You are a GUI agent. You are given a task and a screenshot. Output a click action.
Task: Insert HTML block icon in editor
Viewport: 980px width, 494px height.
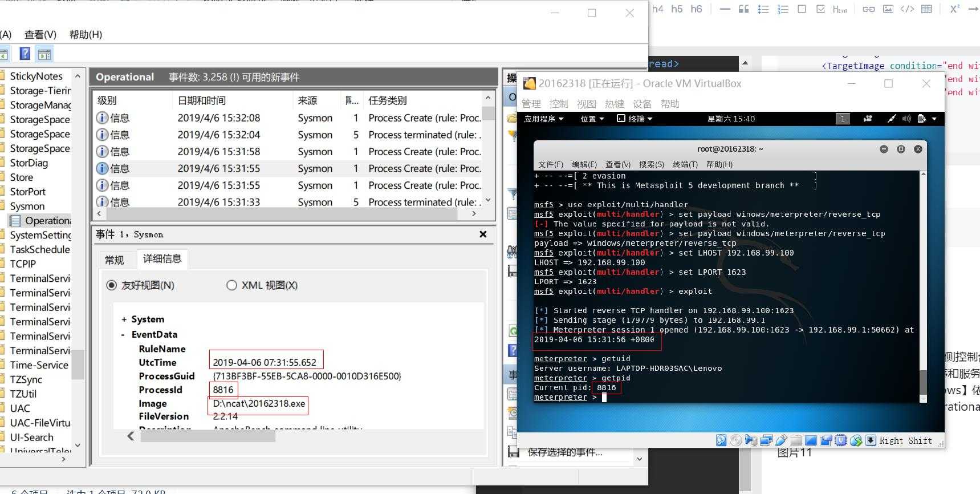pyautogui.click(x=840, y=9)
